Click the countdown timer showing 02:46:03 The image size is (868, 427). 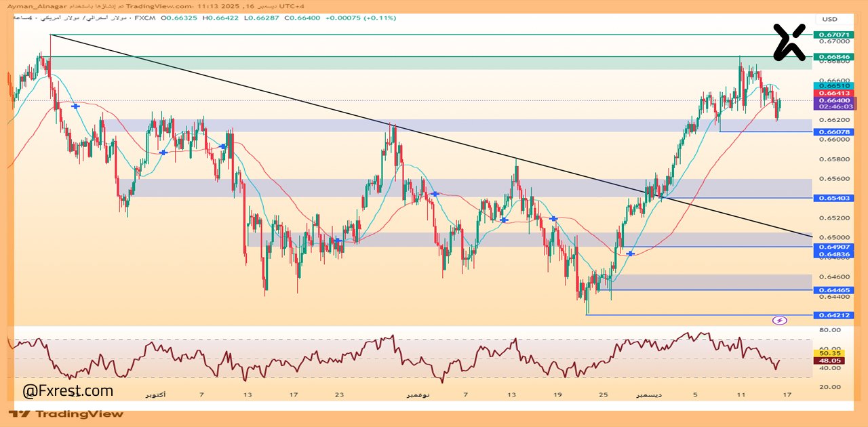(834, 107)
